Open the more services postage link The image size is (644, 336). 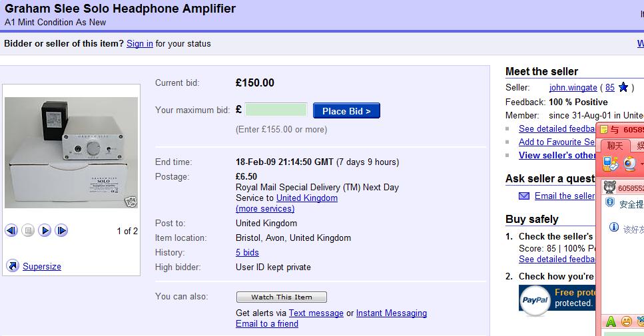(x=265, y=208)
